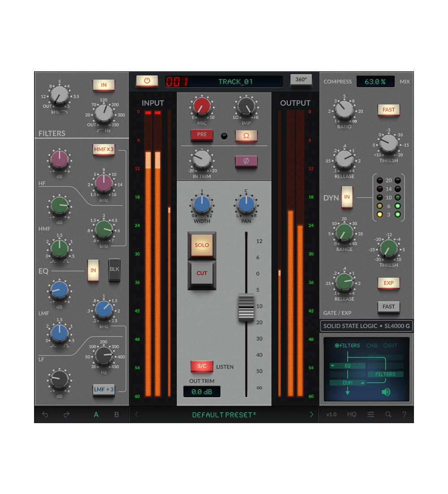
Task: Click the next preset chevron
Action: click(x=311, y=415)
